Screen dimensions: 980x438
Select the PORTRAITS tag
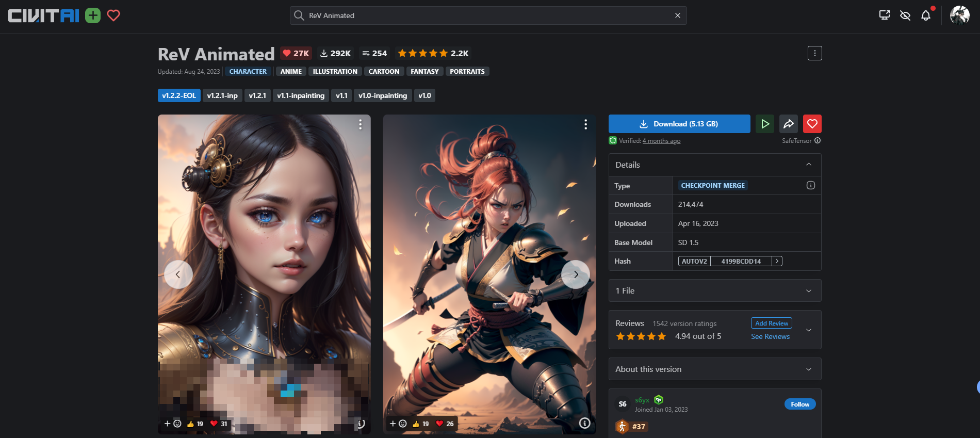[x=467, y=72]
